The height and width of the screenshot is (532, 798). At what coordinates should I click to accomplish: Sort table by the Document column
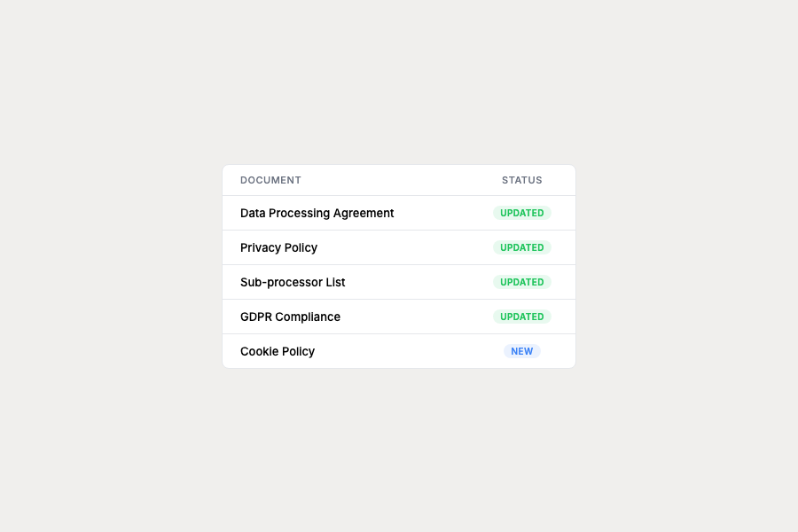270,180
